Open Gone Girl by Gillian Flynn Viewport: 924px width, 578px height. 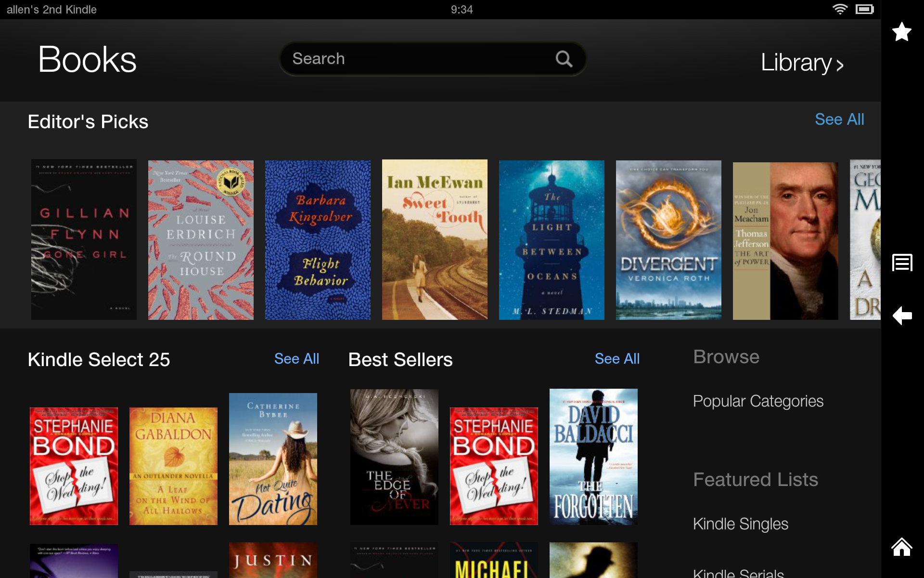click(84, 239)
